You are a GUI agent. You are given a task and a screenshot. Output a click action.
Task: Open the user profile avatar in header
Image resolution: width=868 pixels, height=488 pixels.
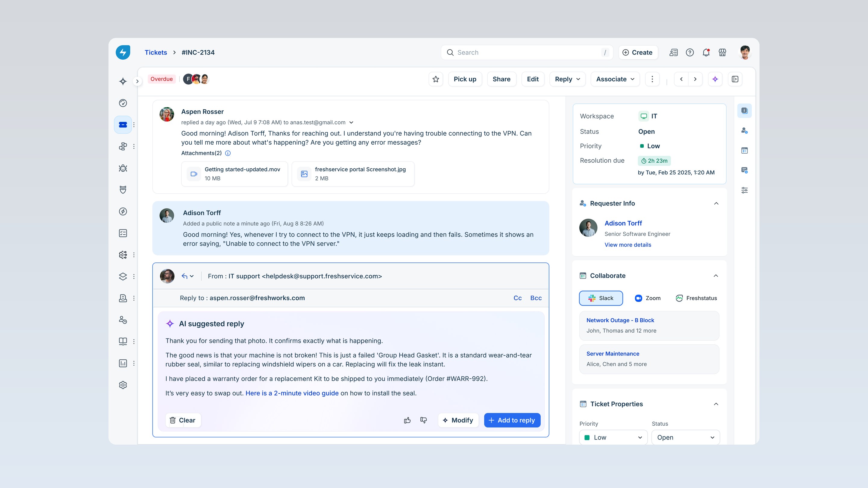(x=745, y=52)
